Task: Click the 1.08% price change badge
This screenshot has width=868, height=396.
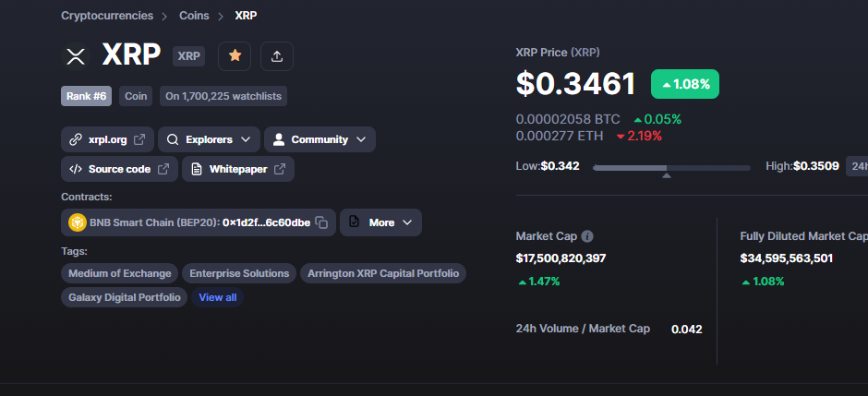Action: [685, 84]
